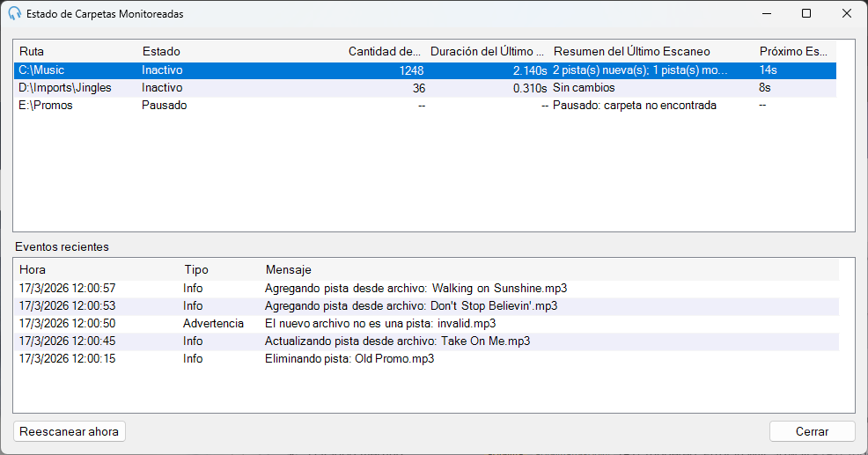Select the 12:00:45 event timestamp
Screen dimensions: 868x455
(x=68, y=341)
